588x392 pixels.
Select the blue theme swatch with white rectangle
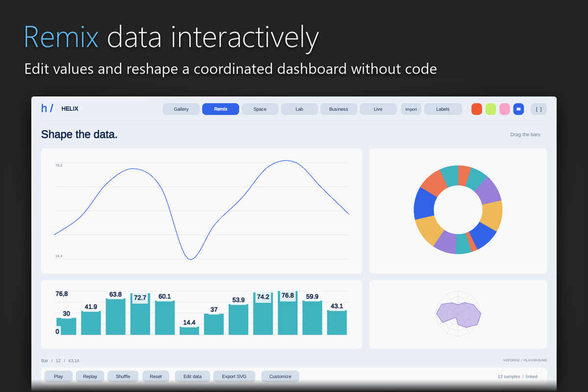(x=518, y=109)
